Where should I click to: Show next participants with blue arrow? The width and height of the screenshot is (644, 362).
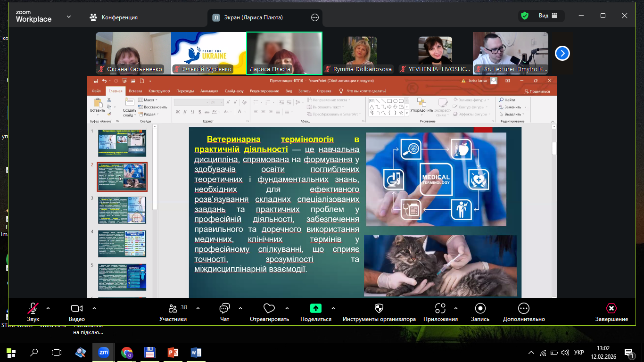coord(562,53)
